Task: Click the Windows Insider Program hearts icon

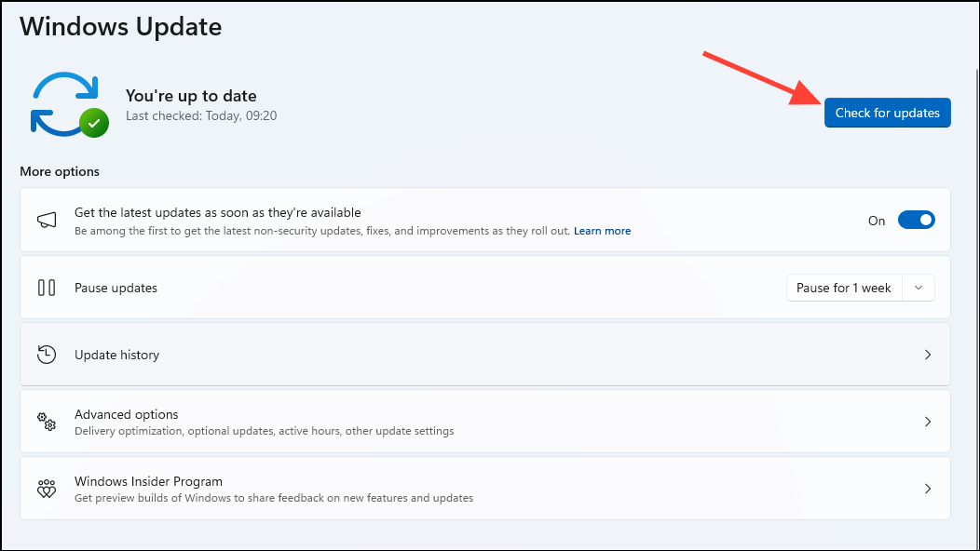Action: [47, 489]
